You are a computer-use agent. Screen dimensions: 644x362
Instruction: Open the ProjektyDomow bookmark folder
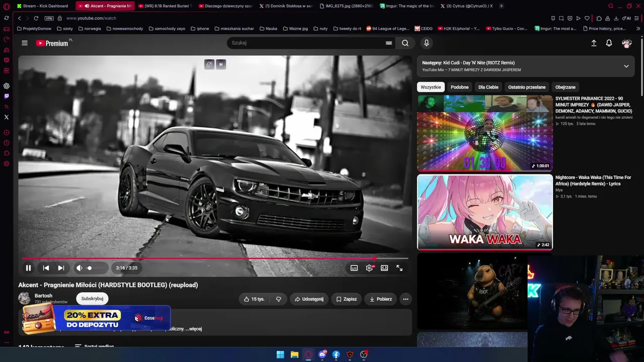[x=34, y=29]
